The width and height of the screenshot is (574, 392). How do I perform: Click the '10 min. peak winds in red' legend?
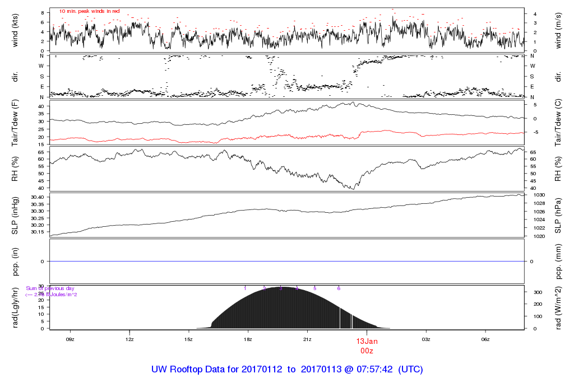point(89,11)
